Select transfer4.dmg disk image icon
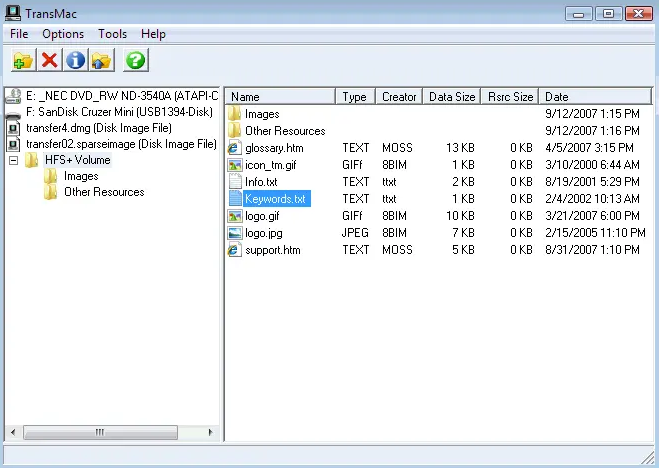This screenshot has height=468, width=659. (14, 128)
